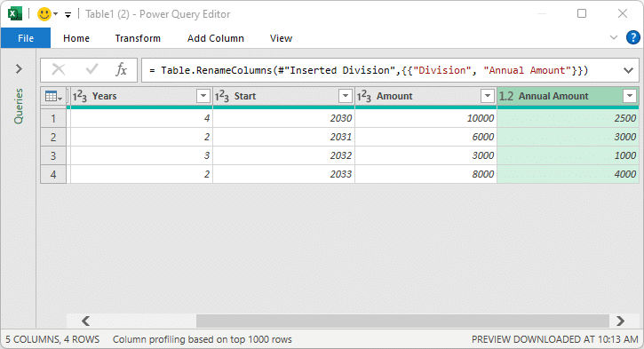Expand the formula bar chevron

pos(628,70)
